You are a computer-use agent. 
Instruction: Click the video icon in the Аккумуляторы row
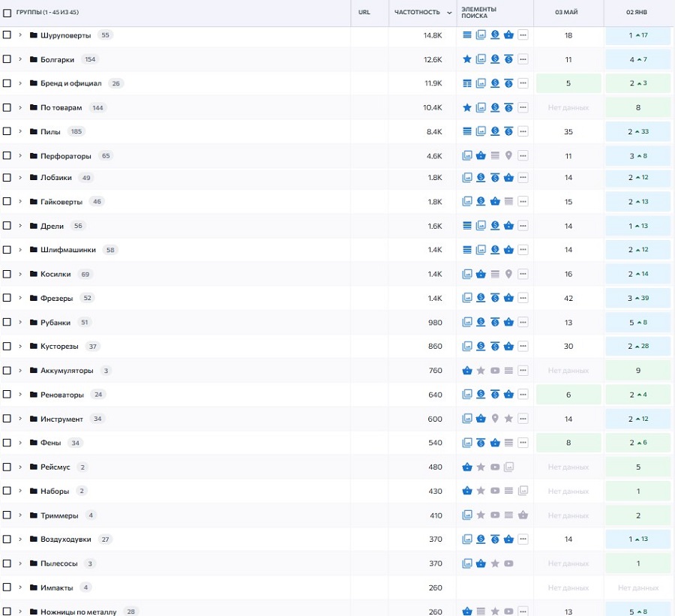[494, 371]
